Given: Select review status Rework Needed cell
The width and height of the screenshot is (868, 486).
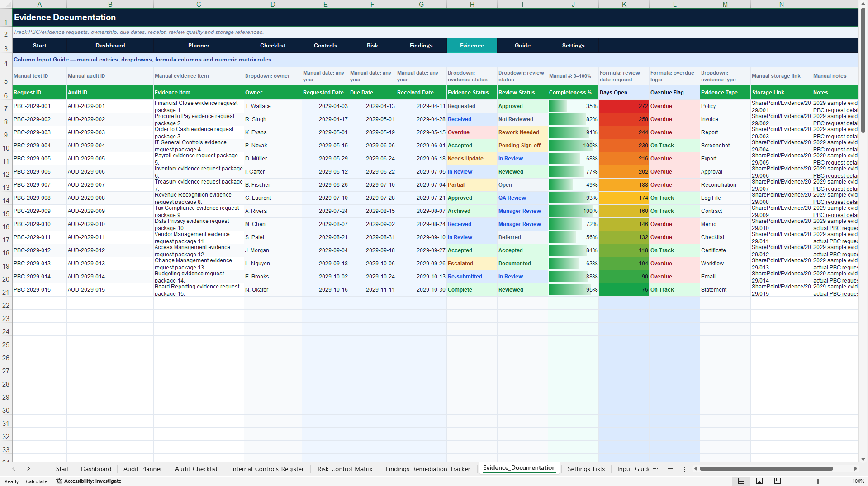Looking at the screenshot, I should [522, 132].
